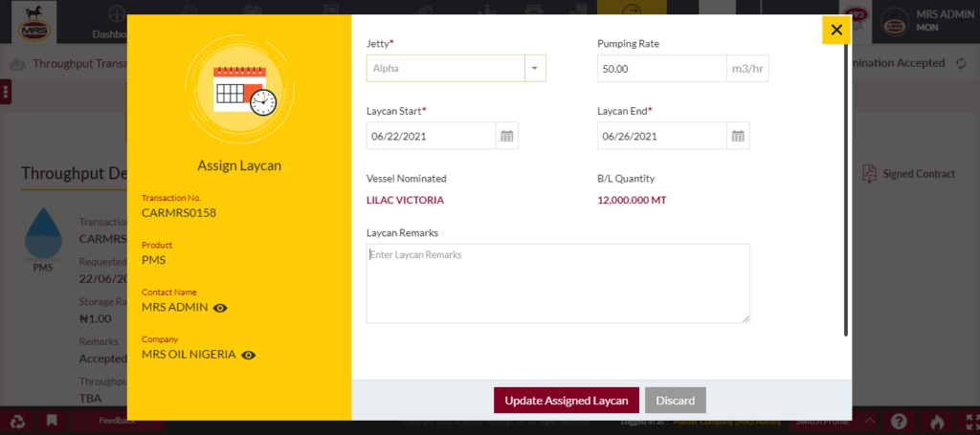Click the Pumping Rate input field

662,69
